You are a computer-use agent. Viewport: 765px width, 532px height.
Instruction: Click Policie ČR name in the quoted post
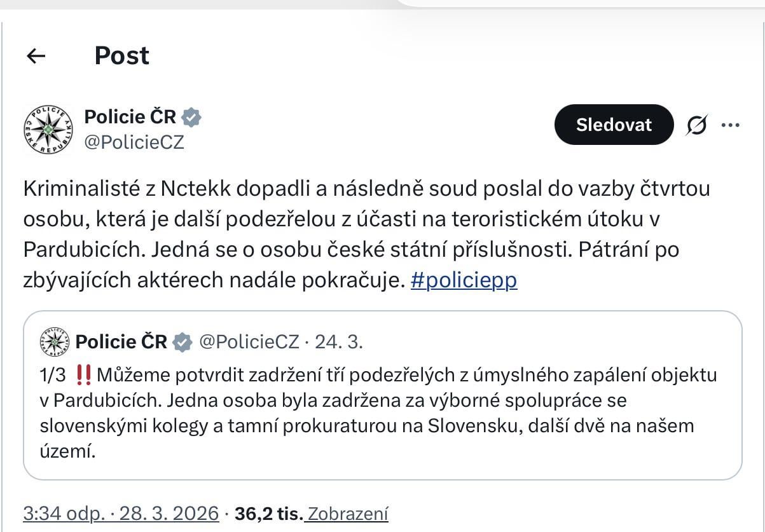pyautogui.click(x=121, y=342)
